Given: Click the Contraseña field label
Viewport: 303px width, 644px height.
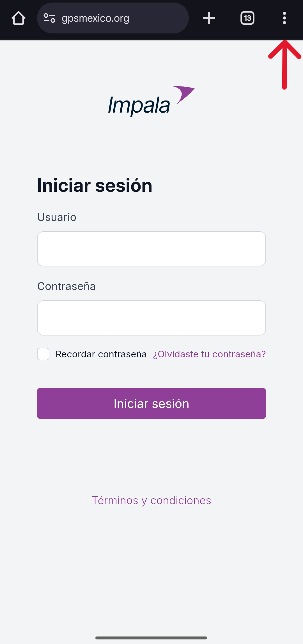Looking at the screenshot, I should click(x=66, y=286).
